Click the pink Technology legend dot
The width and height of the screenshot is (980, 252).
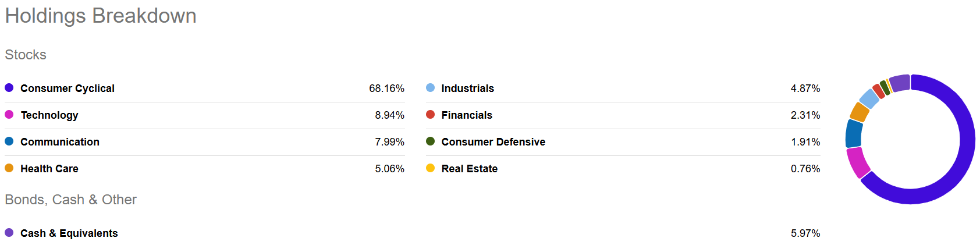(x=9, y=115)
